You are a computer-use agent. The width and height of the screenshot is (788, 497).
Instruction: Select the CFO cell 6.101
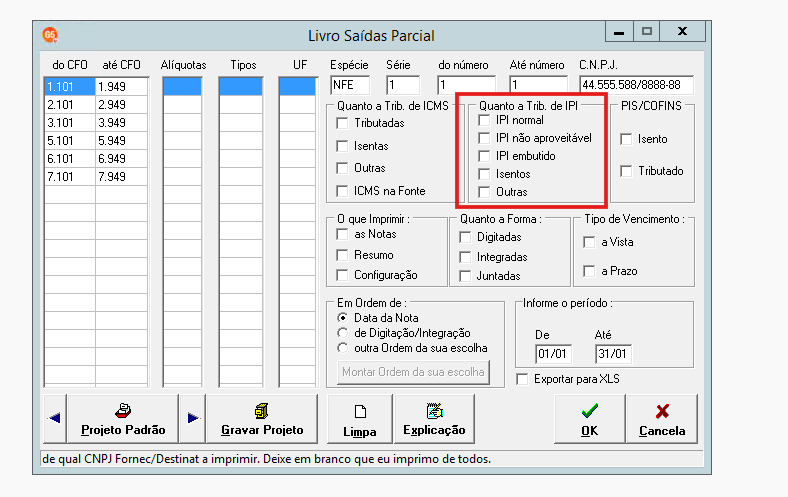click(70, 159)
